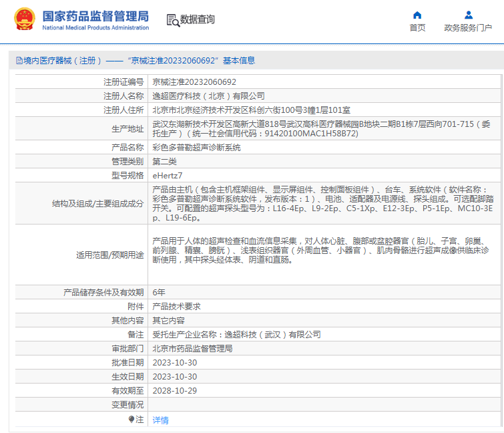Open the 政务服务门户 link
Image resolution: width=504 pixels, height=433 pixels.
point(468,27)
